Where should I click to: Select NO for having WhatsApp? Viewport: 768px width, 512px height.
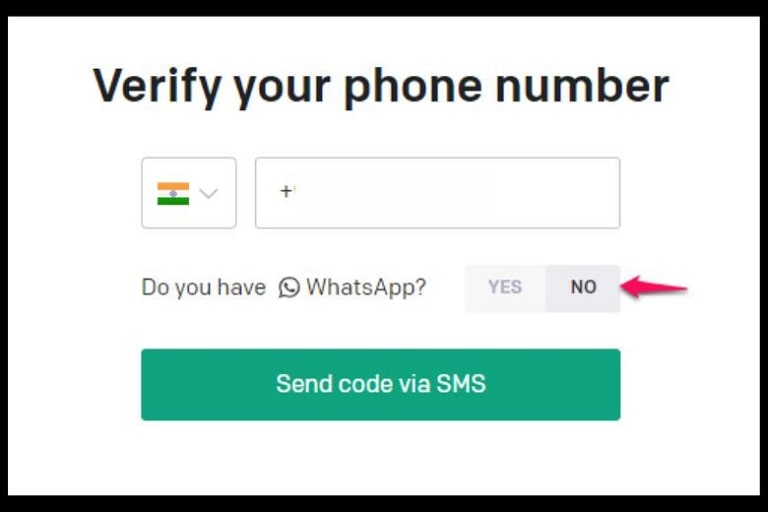click(x=583, y=287)
